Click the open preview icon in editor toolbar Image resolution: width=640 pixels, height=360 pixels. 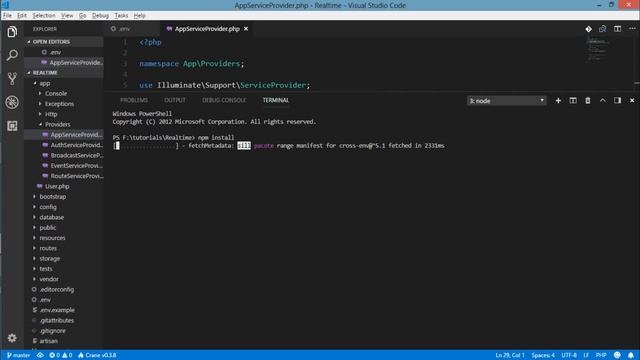coord(602,29)
